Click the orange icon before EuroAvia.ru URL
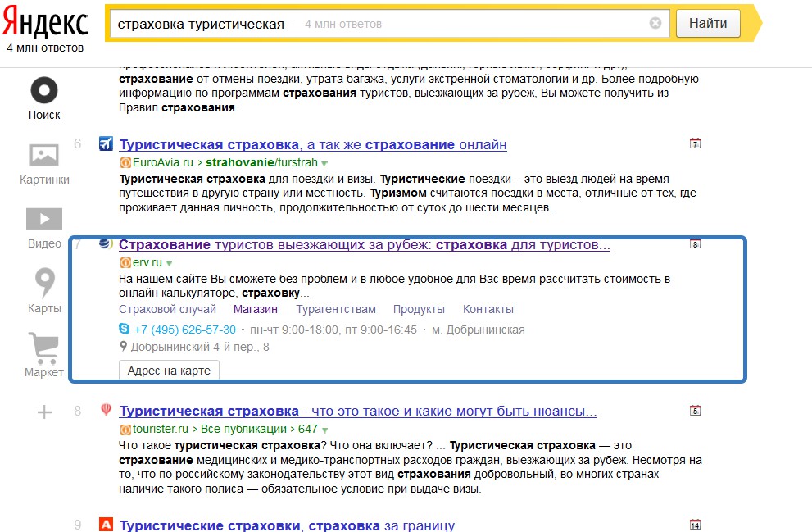This screenshot has height=532, width=812. click(x=125, y=162)
